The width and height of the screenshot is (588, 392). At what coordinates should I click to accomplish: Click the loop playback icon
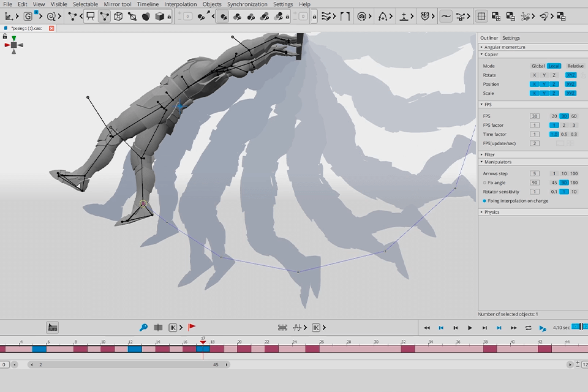pos(528,328)
